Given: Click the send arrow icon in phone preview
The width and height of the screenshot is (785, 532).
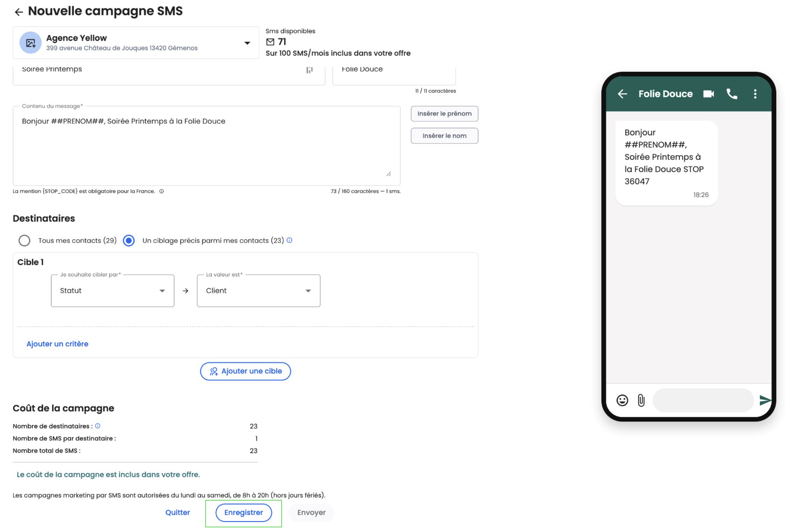Looking at the screenshot, I should coord(765,400).
